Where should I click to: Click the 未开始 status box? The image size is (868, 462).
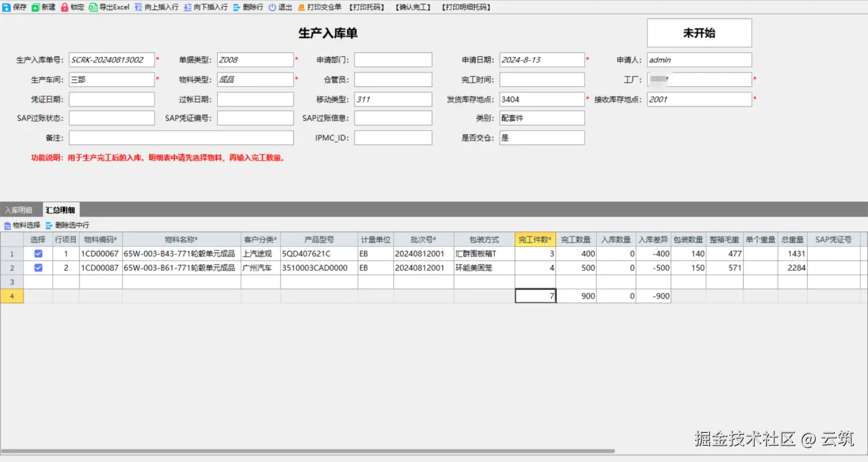(x=699, y=33)
